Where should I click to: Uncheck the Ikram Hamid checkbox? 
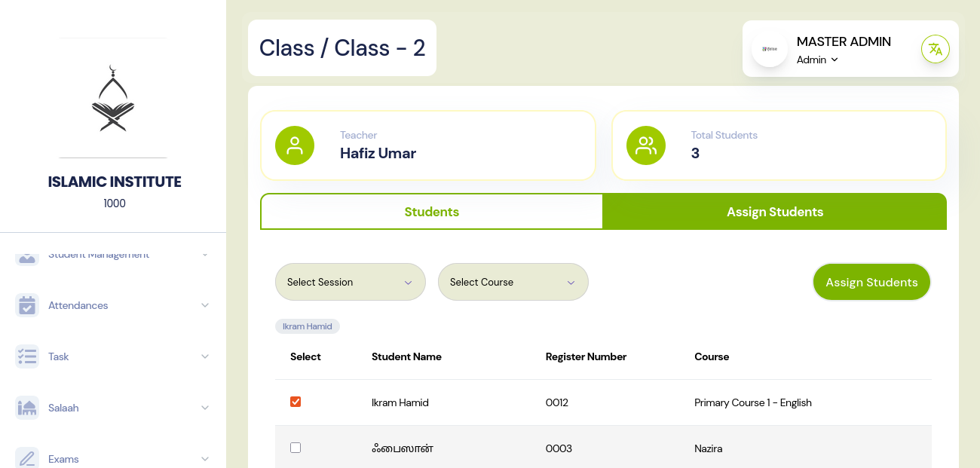pos(296,402)
